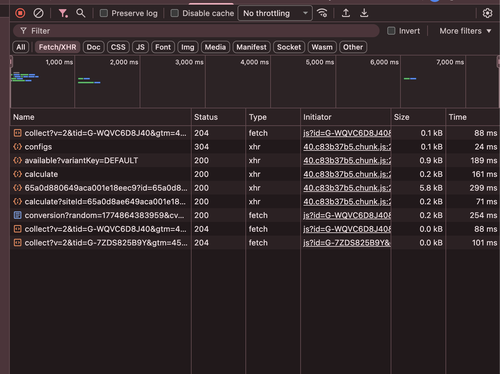Open initiator link js?id=G-7ZDS825B9Y
Viewport: 500px width, 374px height.
coord(347,243)
